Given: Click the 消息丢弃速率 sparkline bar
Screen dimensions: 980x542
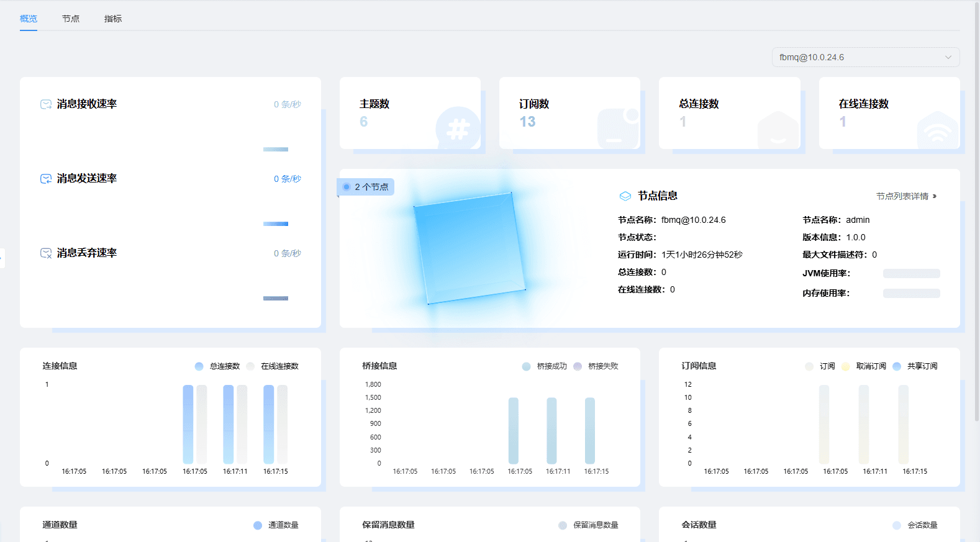Looking at the screenshot, I should (x=276, y=299).
